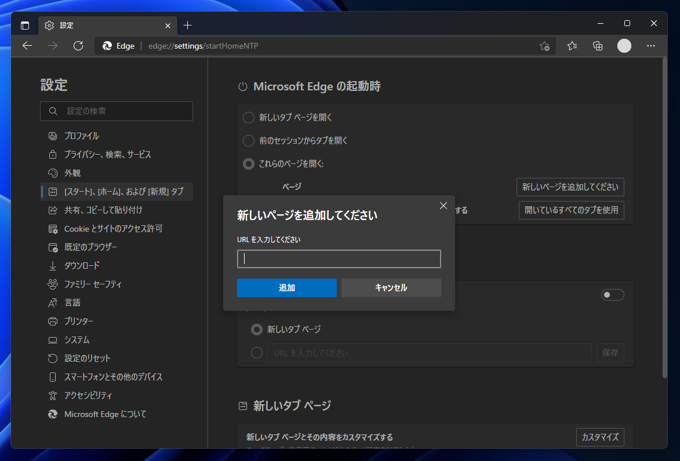This screenshot has width=680, height=461.
Task: Close the 設定 tab
Action: [168, 26]
